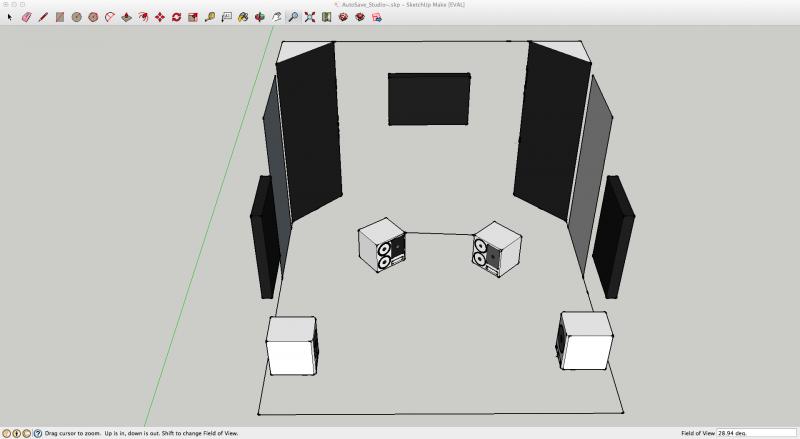This screenshot has width=800, height=439.
Task: Select the Text label tool
Action: [x=227, y=17]
